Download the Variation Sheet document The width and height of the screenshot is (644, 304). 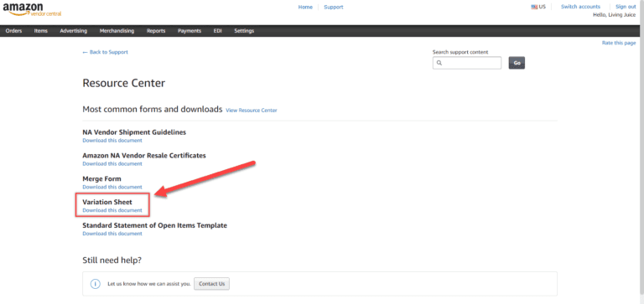pos(112,210)
